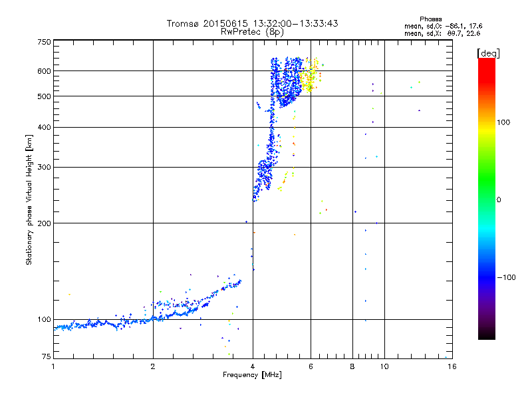Viewport: 532px width, 399px height.
Task: Click the phase colorbar gradient
Action: 487,198
